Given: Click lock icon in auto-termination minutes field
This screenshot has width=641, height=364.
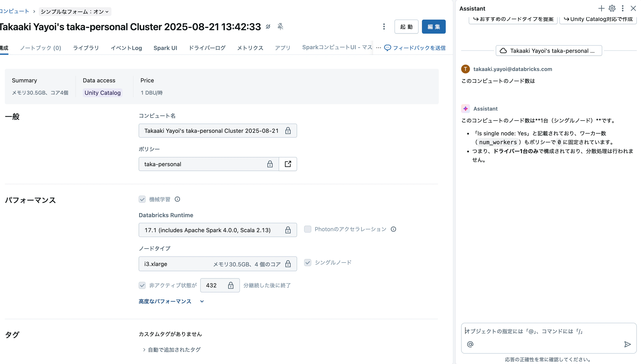Looking at the screenshot, I should [x=230, y=285].
